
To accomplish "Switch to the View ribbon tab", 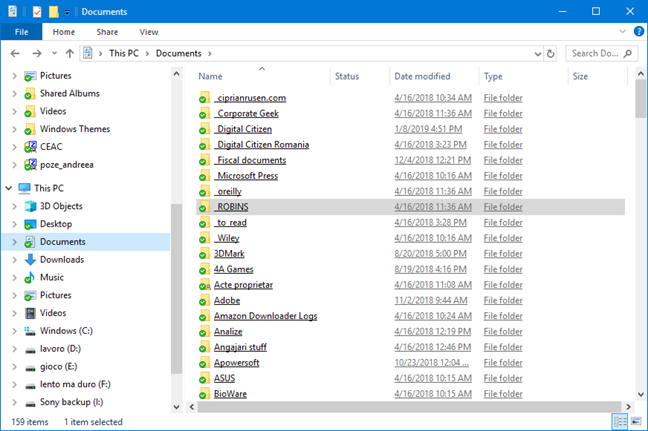I will 149,32.
